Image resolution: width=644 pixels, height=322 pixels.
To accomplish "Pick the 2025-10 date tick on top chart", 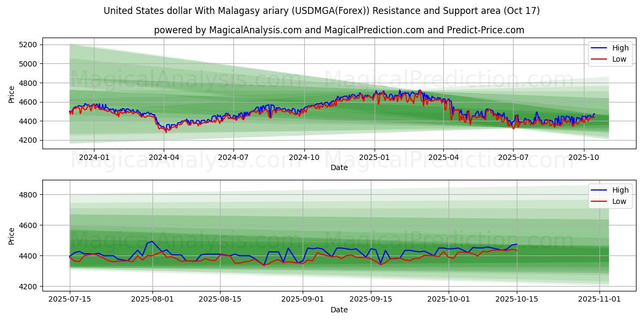I will tap(584, 157).
